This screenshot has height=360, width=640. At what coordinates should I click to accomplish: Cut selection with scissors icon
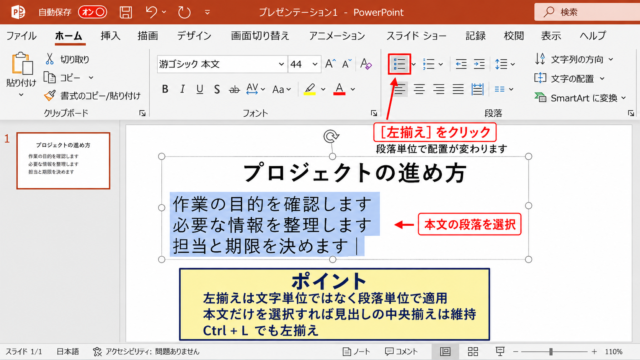click(x=49, y=59)
